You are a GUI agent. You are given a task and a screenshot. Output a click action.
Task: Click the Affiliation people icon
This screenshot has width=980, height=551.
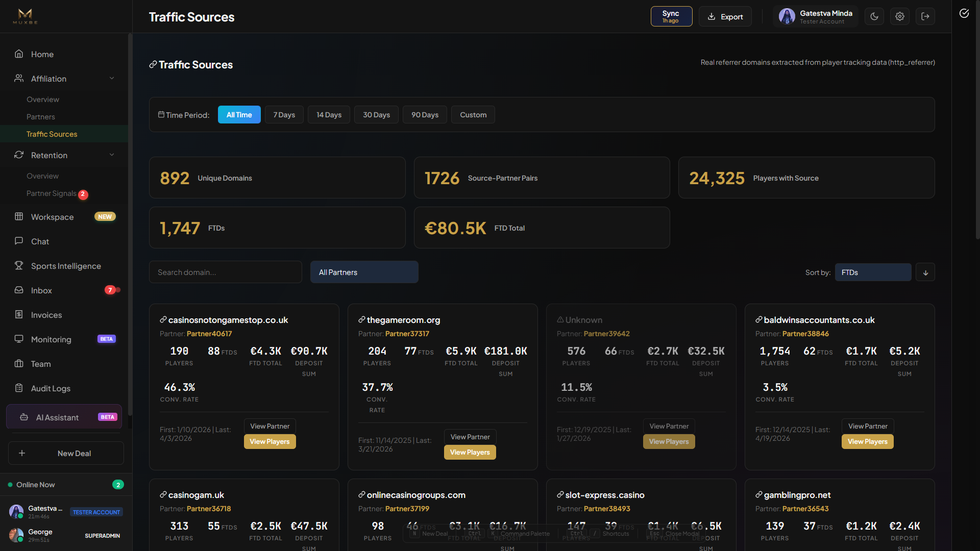click(x=19, y=79)
